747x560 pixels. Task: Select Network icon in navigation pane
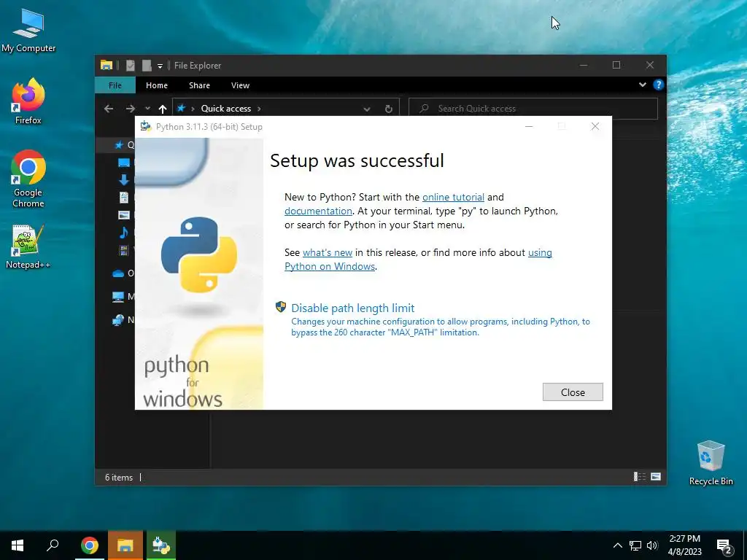tap(118, 320)
